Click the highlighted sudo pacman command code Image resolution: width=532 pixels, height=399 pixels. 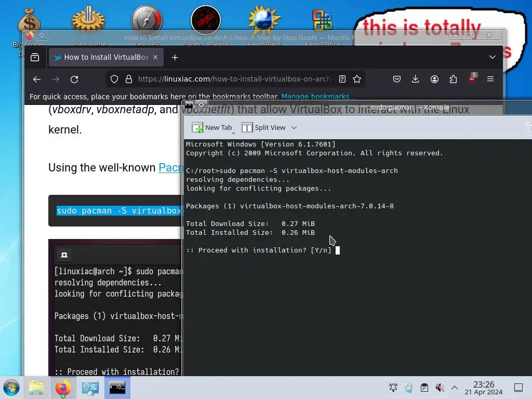119,211
